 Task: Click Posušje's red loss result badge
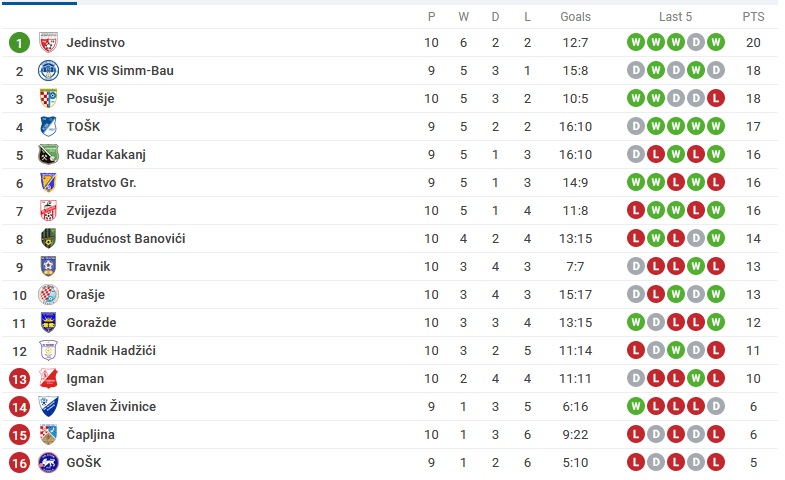click(716, 99)
